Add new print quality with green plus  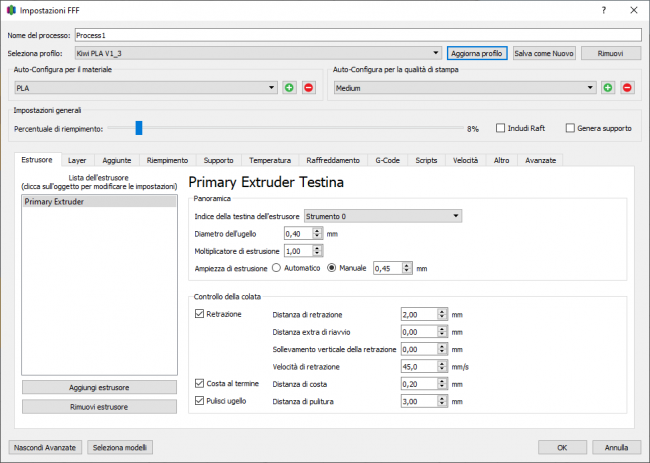tap(607, 88)
